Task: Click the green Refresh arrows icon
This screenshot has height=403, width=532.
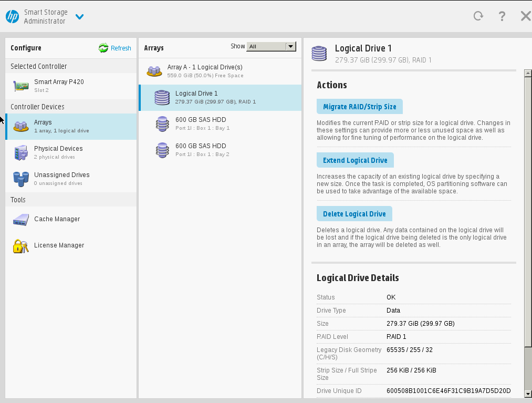Action: coord(103,48)
